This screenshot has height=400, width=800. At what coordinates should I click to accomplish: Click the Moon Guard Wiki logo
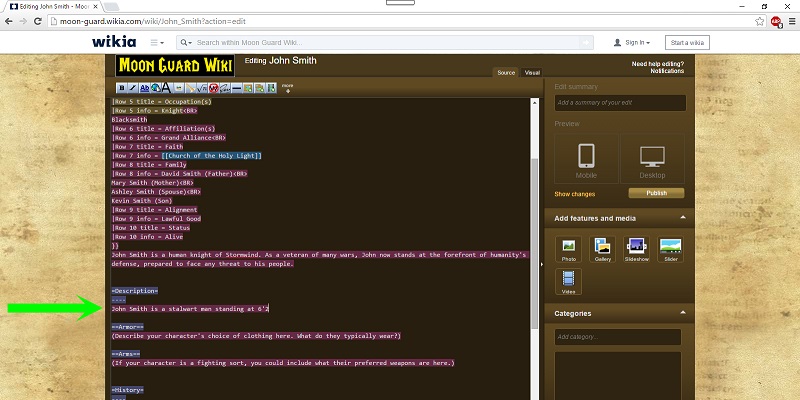(175, 66)
